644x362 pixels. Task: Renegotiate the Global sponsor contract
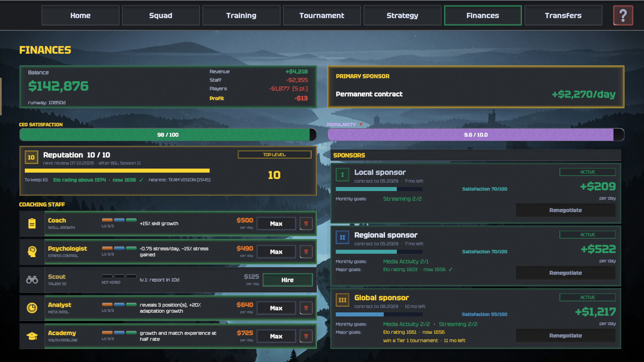pos(566,336)
